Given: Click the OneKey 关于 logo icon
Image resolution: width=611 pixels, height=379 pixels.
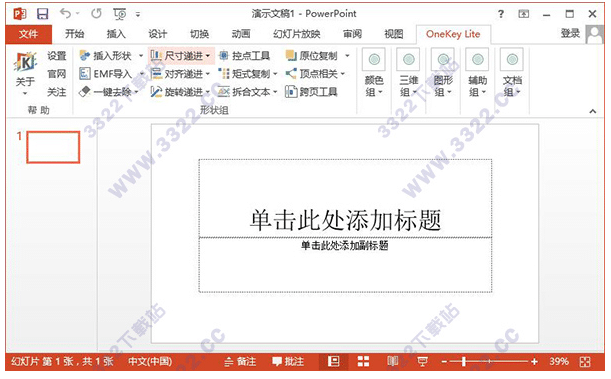Looking at the screenshot, I should [x=25, y=62].
